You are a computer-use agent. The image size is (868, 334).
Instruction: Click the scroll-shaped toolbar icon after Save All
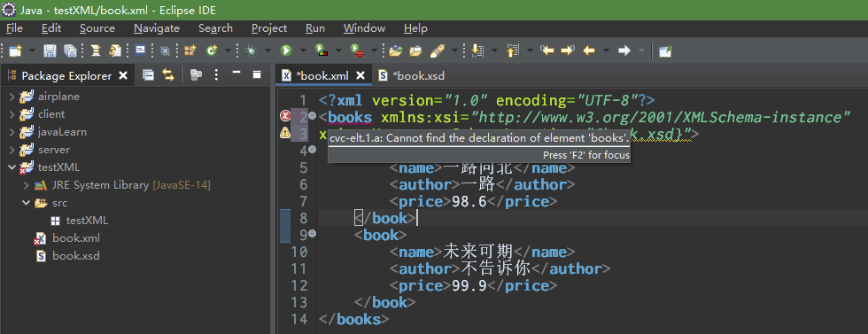[x=96, y=51]
